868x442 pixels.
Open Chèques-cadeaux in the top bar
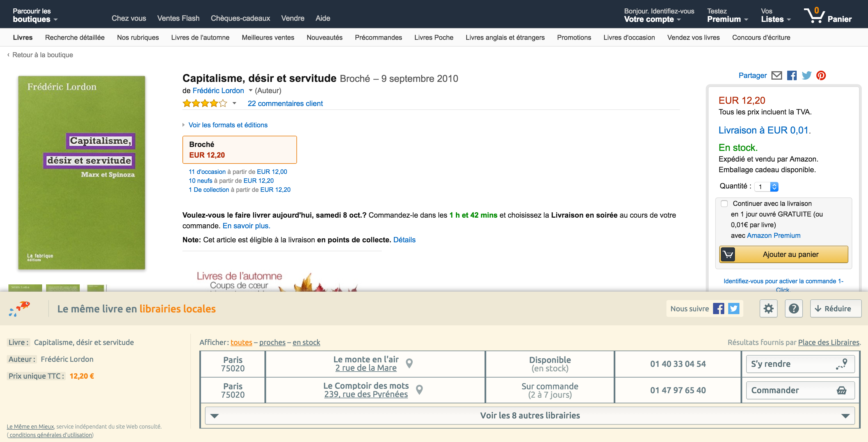point(240,18)
